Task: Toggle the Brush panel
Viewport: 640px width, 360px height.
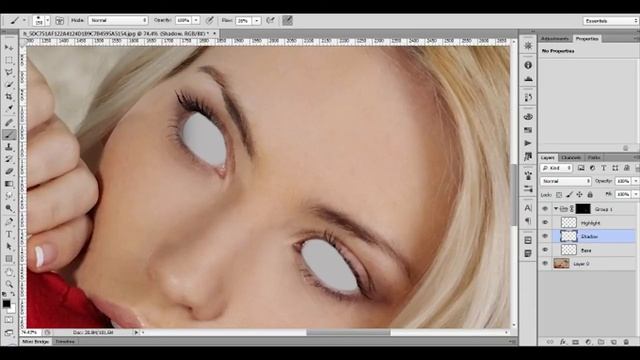Action: click(60, 20)
